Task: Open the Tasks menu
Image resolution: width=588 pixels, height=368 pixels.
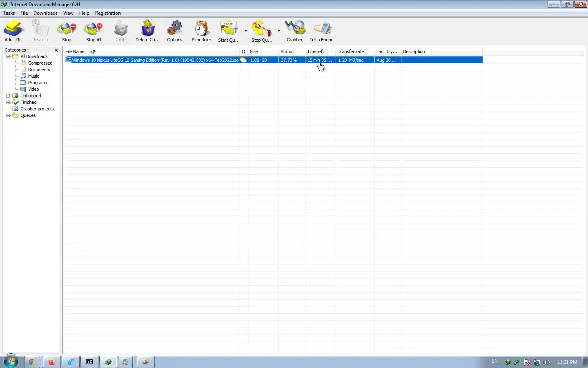Action: point(9,13)
